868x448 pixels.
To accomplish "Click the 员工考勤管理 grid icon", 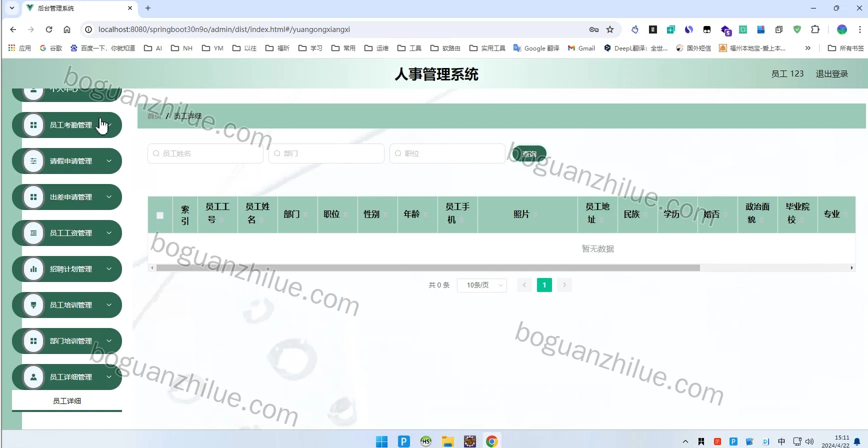I will coord(33,125).
